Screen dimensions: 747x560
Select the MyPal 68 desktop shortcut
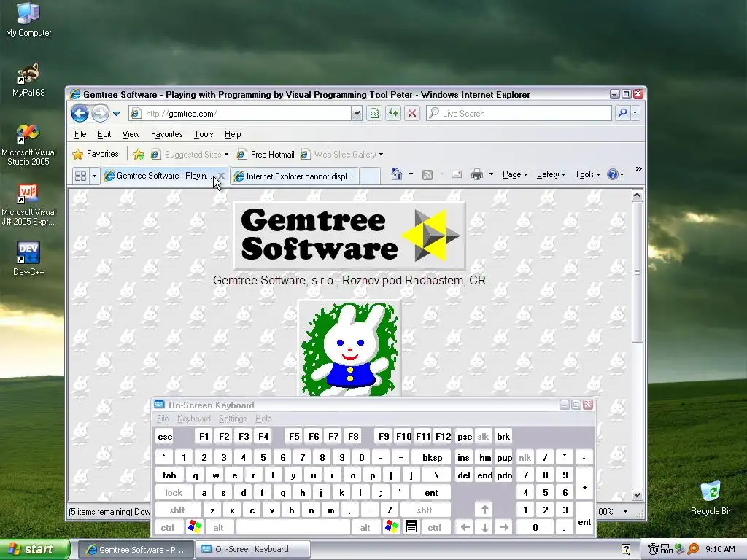[28, 79]
